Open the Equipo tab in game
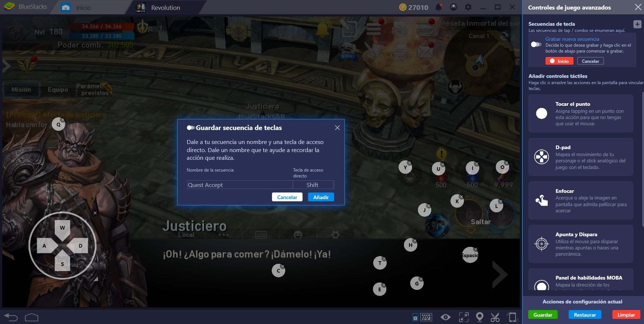Viewport: 644px width, 324px height. (58, 90)
